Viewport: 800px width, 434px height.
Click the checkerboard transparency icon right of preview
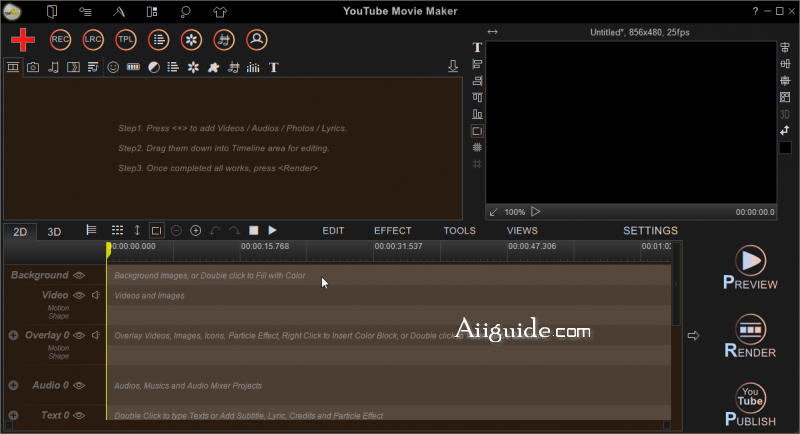[x=785, y=97]
